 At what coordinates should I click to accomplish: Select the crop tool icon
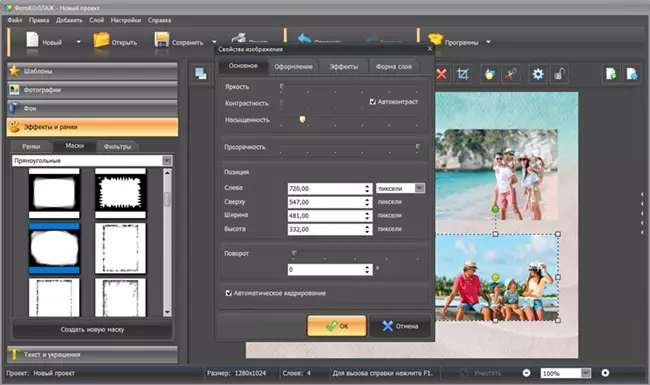[x=463, y=74]
